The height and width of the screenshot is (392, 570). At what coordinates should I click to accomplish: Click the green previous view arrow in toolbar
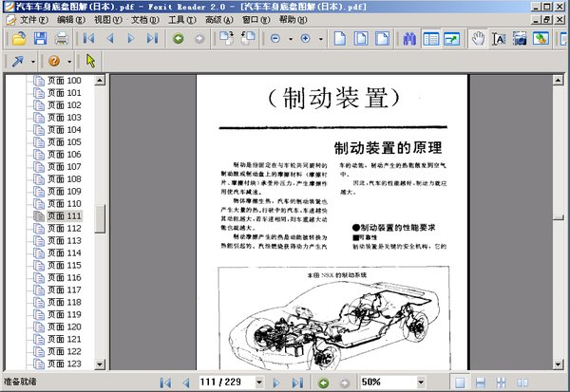[178, 39]
